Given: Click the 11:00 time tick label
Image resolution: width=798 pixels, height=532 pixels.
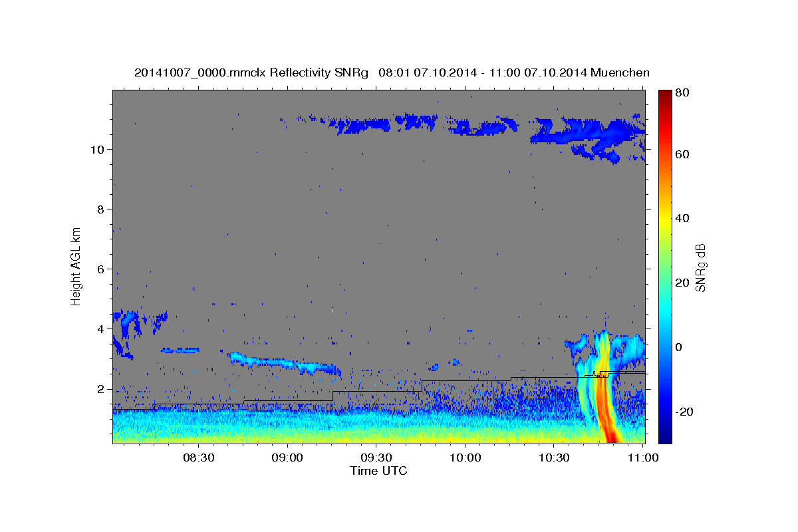Looking at the screenshot, I should pyautogui.click(x=643, y=458).
